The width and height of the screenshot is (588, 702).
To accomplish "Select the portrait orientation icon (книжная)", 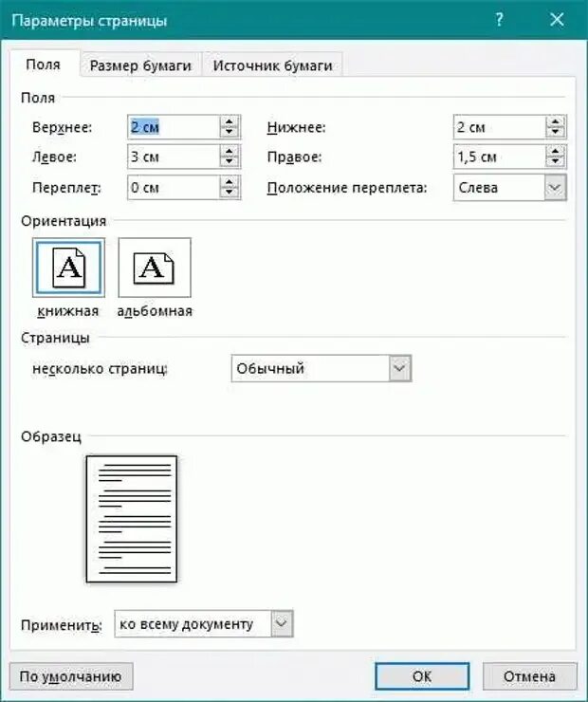I will click(x=68, y=268).
